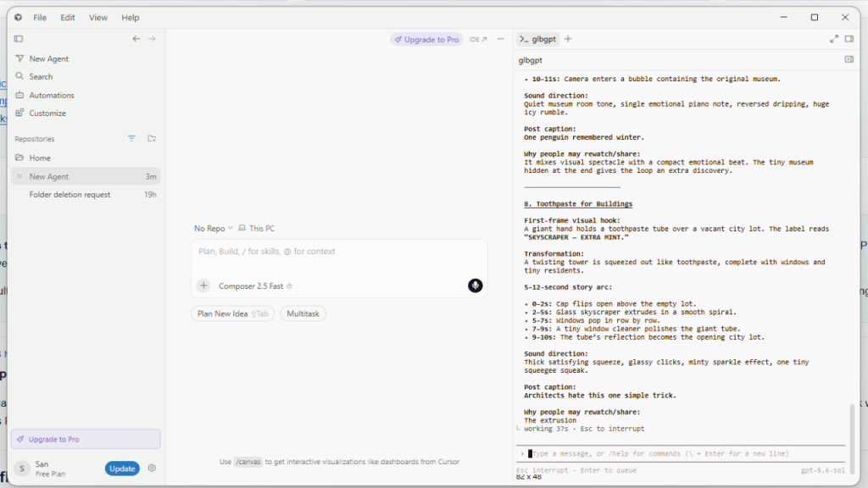Screen dimensions: 868x488
Task: Click the San user avatar
Action: coord(21,469)
